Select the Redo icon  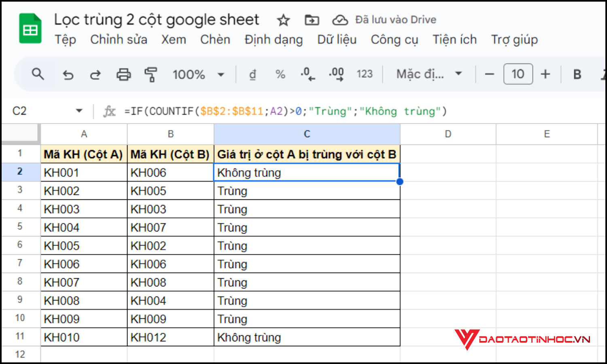click(96, 74)
